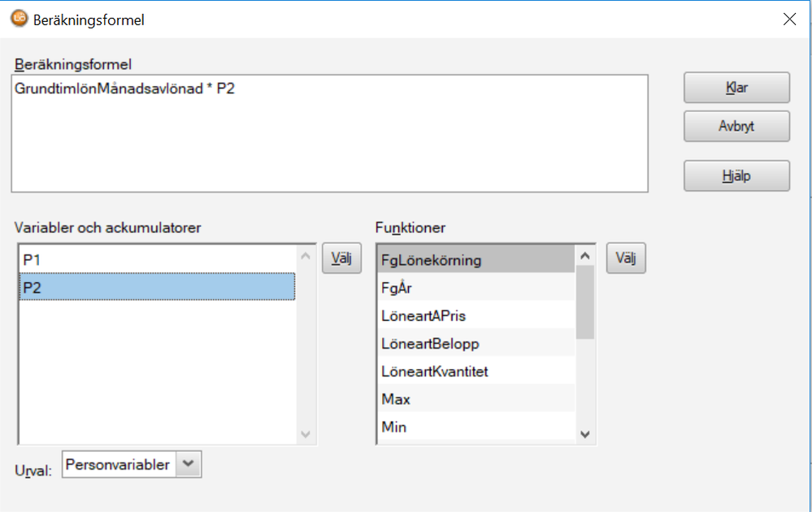Click the scroll-down arrow of the variables list

tap(306, 435)
